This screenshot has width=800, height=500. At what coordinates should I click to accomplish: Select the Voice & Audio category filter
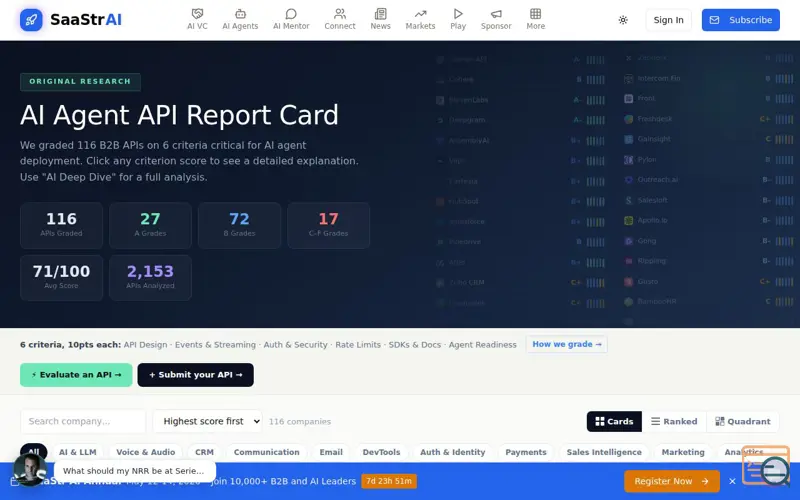tap(145, 452)
